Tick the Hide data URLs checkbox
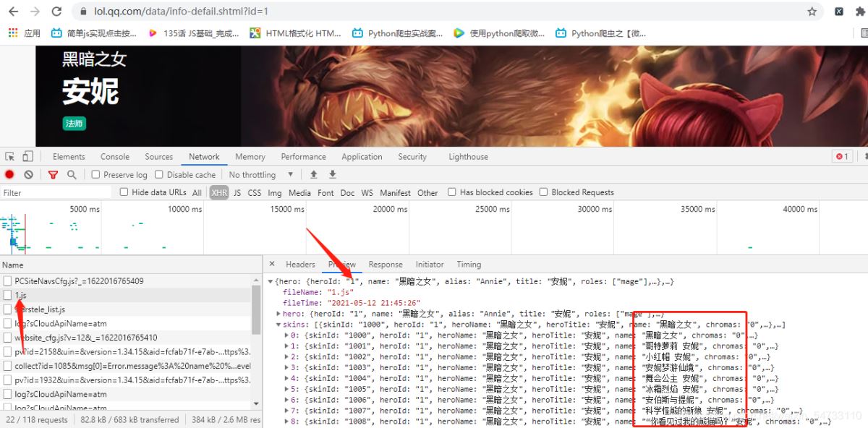Image resolution: width=868 pixels, height=428 pixels. (124, 192)
